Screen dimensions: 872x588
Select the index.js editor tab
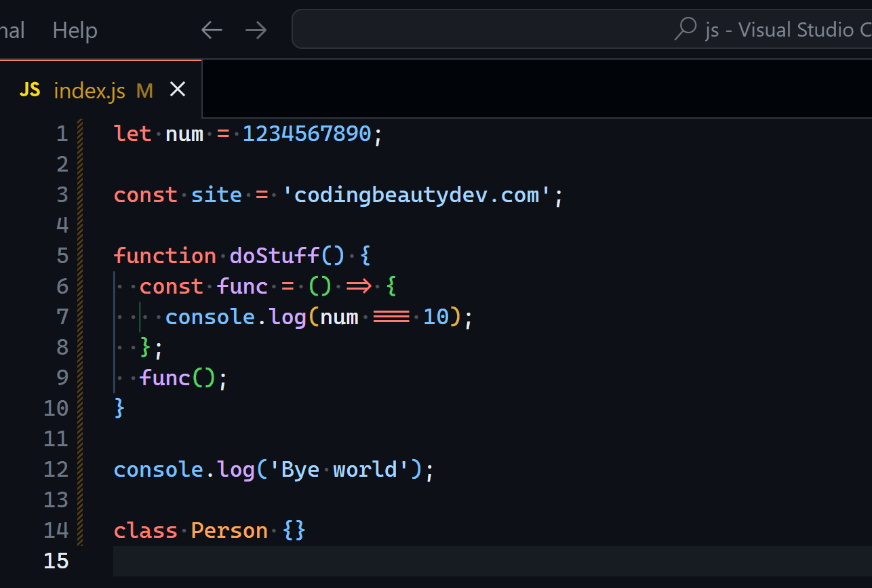(101, 89)
